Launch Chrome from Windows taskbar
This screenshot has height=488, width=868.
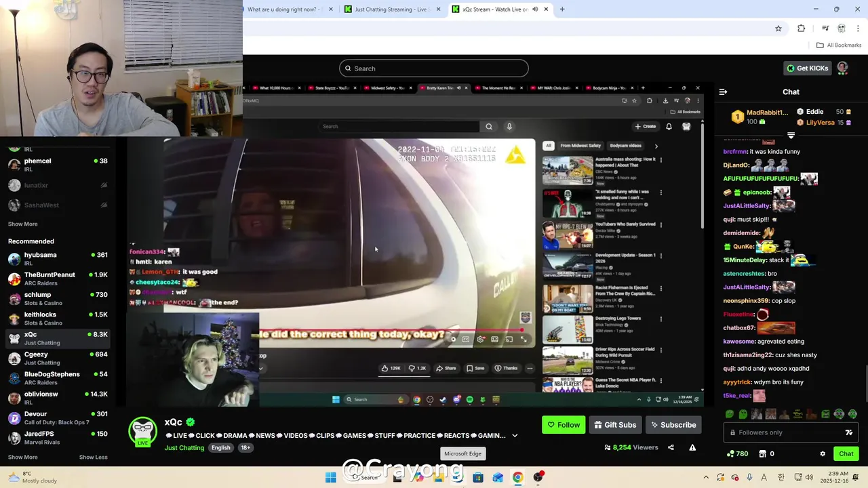[x=517, y=477]
